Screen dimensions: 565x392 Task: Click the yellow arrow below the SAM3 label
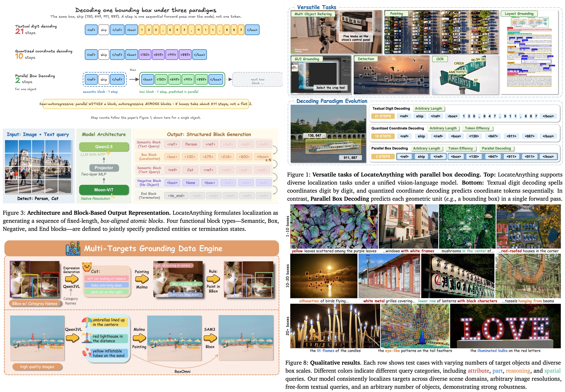210,338
